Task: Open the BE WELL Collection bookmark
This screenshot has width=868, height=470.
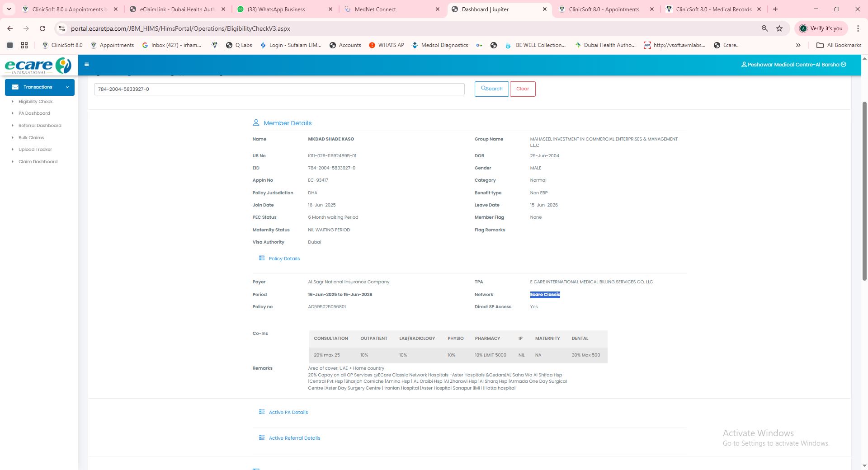Action: [x=535, y=45]
